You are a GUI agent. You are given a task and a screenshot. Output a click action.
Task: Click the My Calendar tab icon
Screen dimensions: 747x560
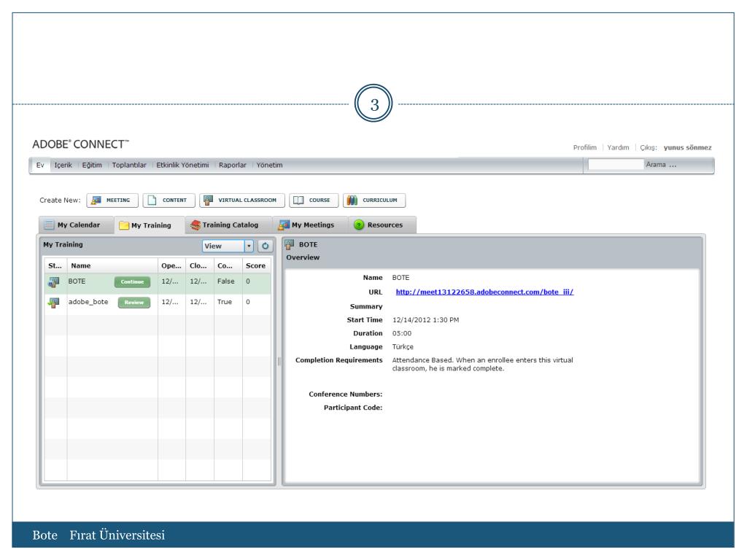[x=49, y=225]
